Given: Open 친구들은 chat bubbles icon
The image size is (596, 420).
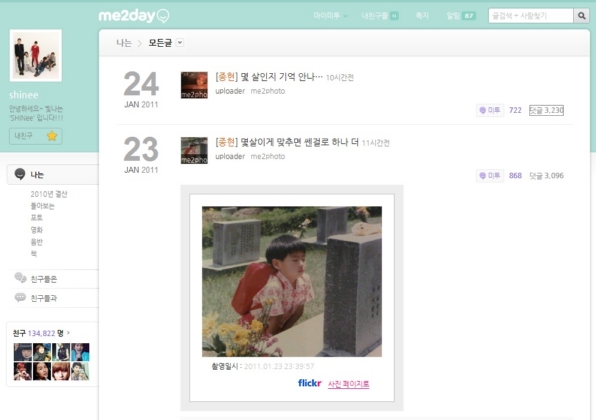Looking at the screenshot, I should (20, 278).
